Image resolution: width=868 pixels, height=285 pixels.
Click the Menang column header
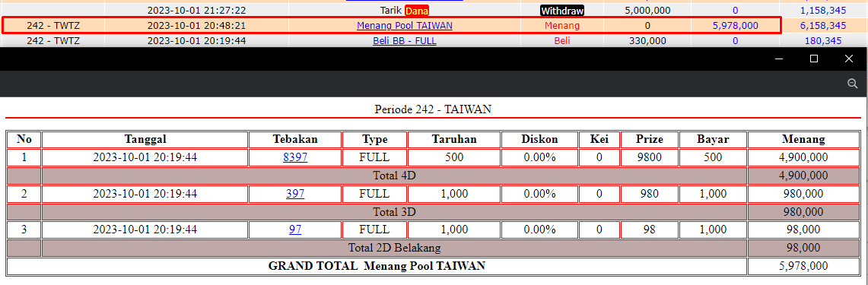coord(803,139)
